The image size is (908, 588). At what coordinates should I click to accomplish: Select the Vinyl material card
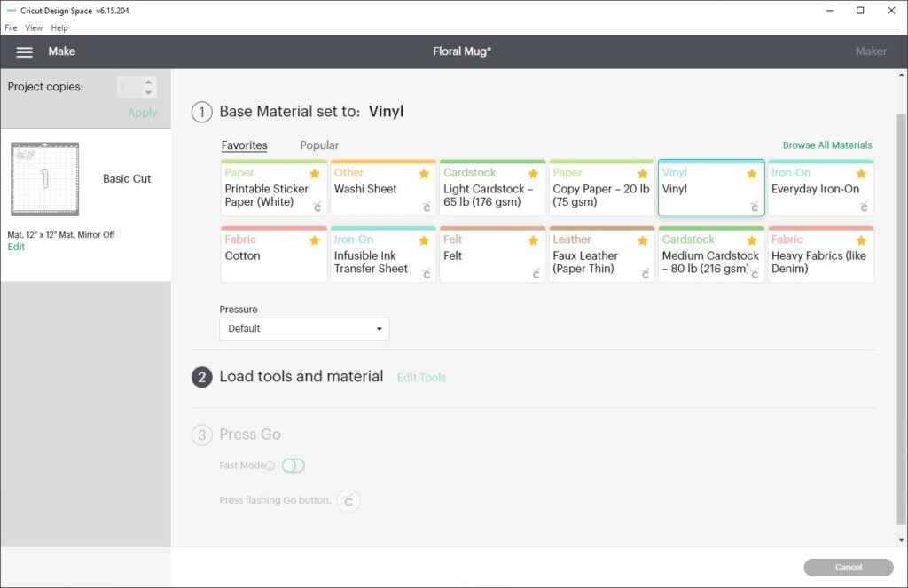[x=711, y=188]
